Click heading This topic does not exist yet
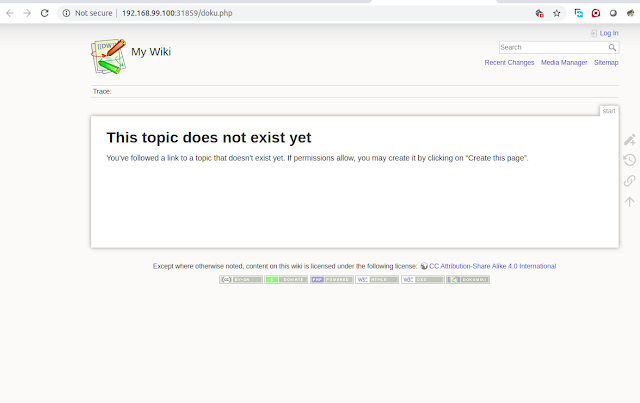 coord(209,138)
